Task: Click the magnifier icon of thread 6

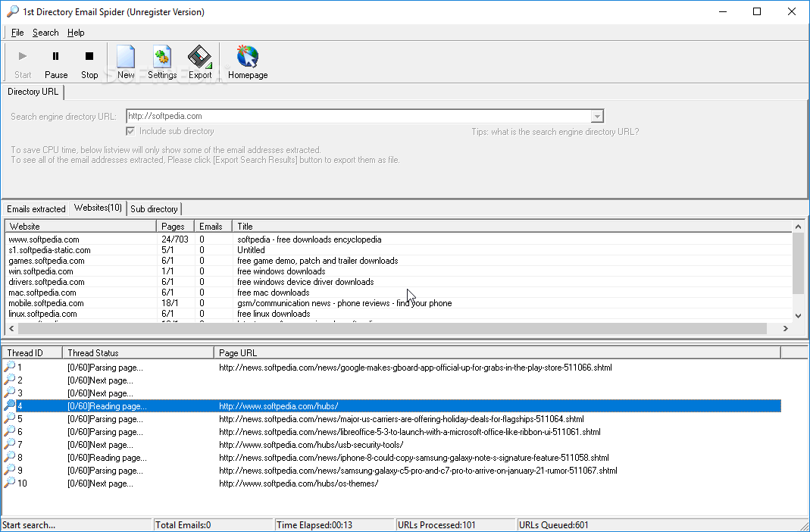Action: pyautogui.click(x=9, y=431)
